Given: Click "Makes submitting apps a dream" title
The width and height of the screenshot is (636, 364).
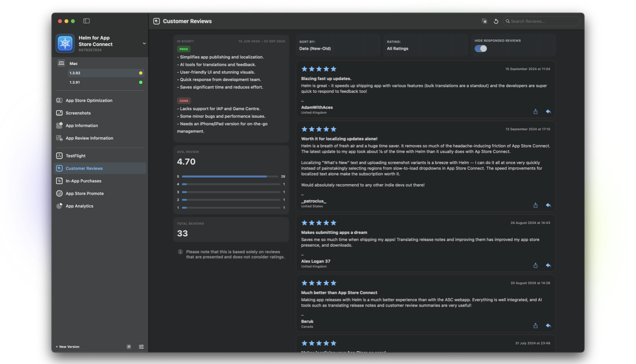Looking at the screenshot, I should [334, 232].
